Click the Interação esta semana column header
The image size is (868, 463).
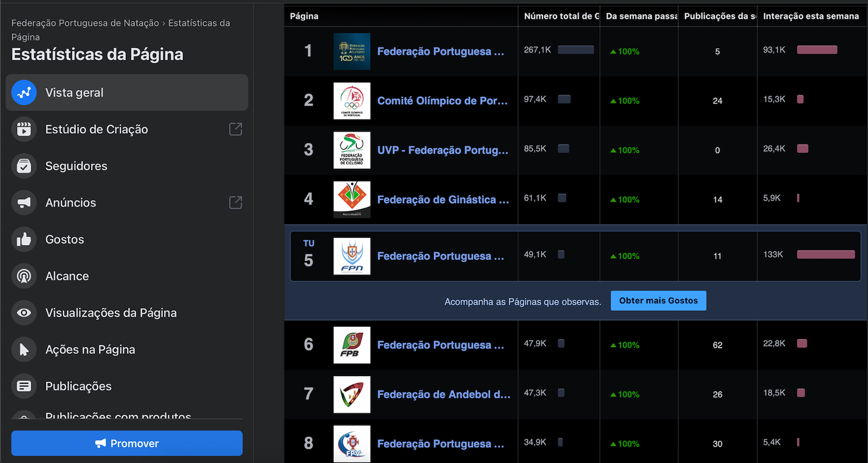[810, 16]
